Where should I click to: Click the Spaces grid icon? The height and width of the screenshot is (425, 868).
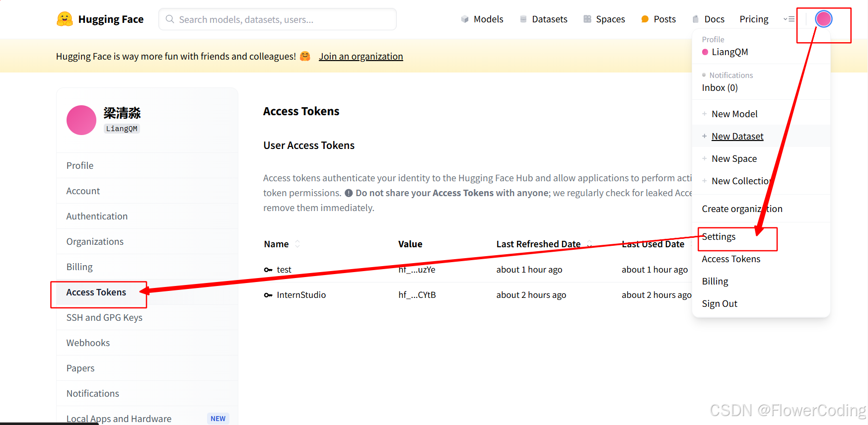pos(587,19)
